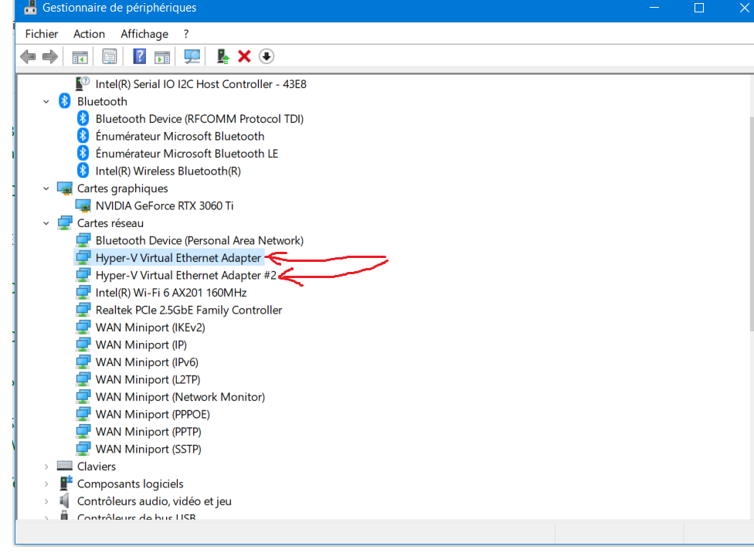Toggle the action pane toolbar icon
This screenshot has height=560, width=754.
[x=162, y=56]
